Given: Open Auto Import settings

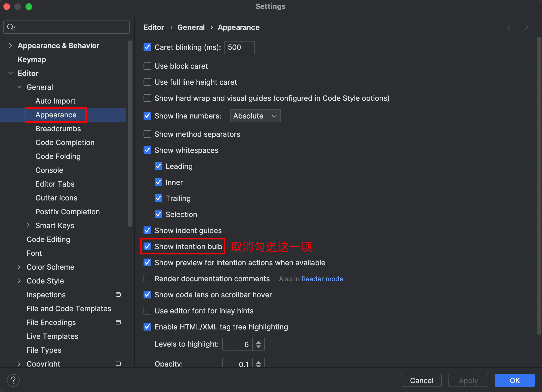Looking at the screenshot, I should point(55,101).
